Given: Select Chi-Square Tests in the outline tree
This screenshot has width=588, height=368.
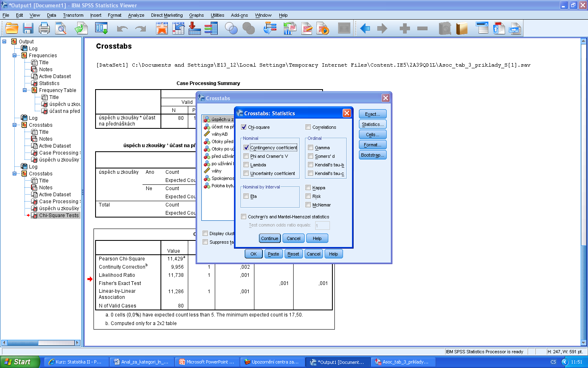Looking at the screenshot, I should point(58,215).
